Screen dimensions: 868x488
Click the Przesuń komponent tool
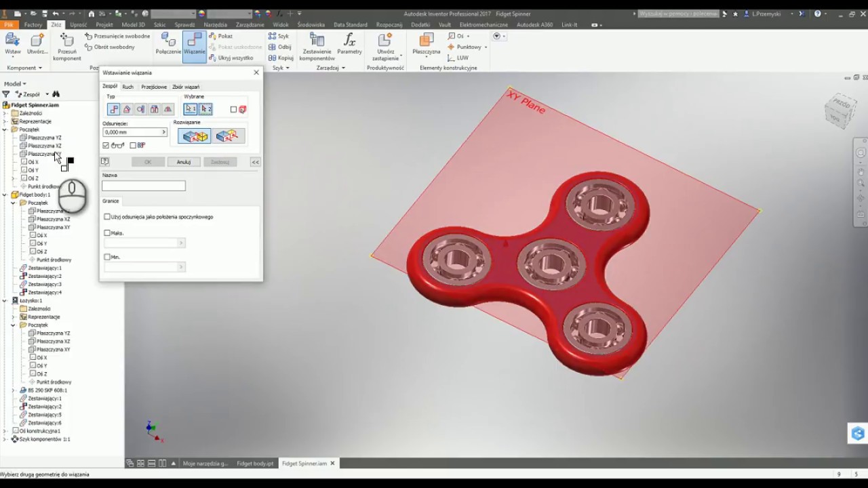pos(67,47)
